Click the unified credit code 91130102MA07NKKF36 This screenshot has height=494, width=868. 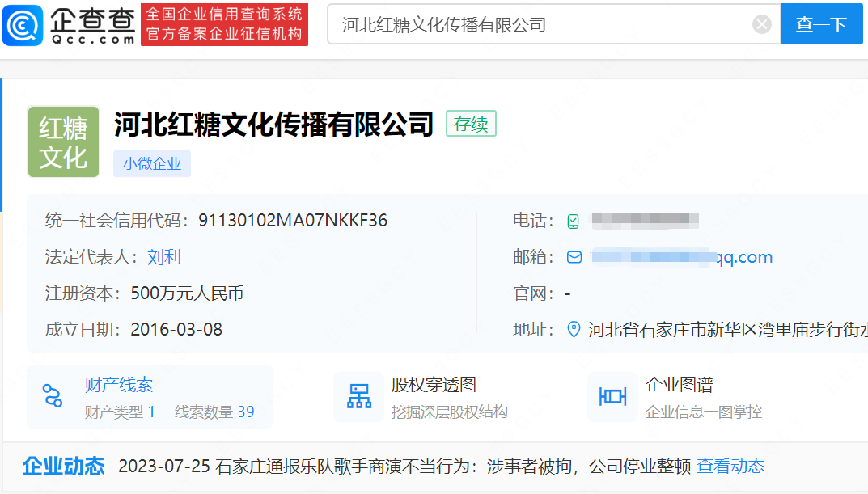tap(293, 221)
